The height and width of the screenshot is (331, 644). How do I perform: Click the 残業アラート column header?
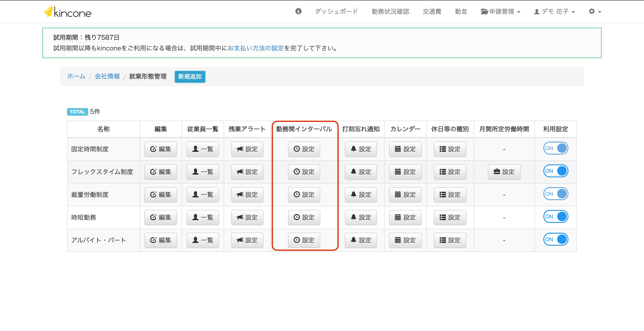[247, 129]
